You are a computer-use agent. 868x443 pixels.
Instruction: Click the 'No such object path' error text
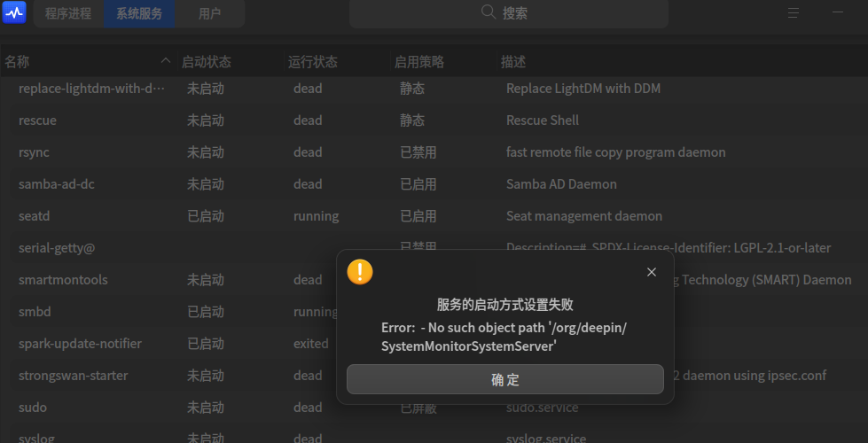[504, 337]
